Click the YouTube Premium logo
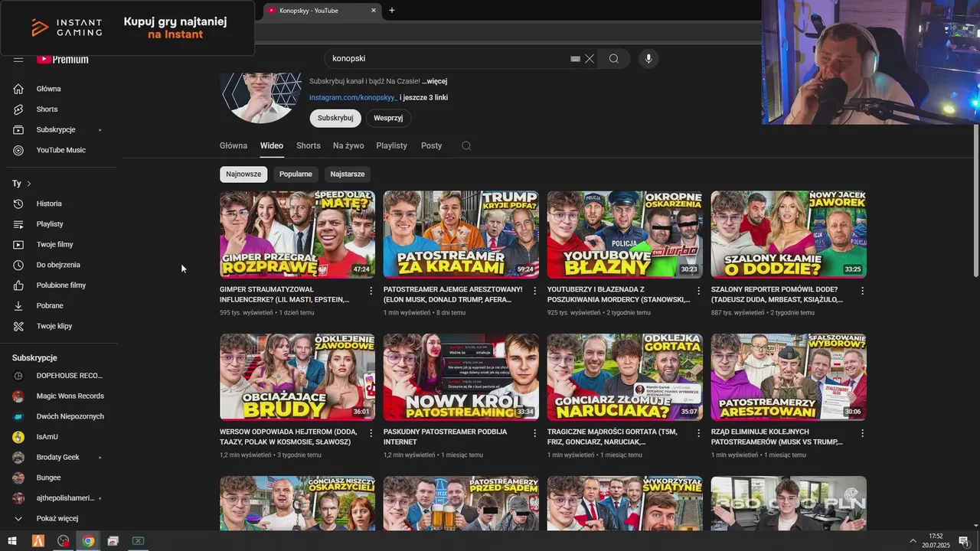 click(x=63, y=60)
